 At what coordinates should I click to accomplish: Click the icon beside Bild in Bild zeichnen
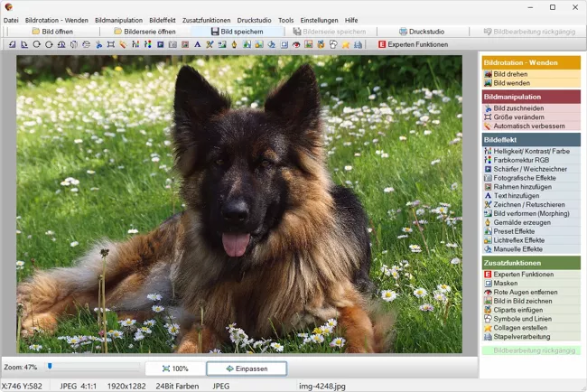[x=488, y=301]
